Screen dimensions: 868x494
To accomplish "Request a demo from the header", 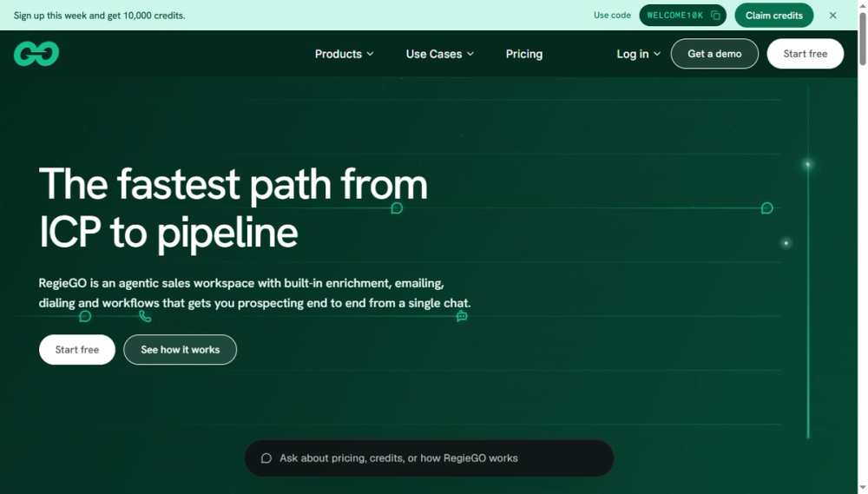I will pos(714,54).
